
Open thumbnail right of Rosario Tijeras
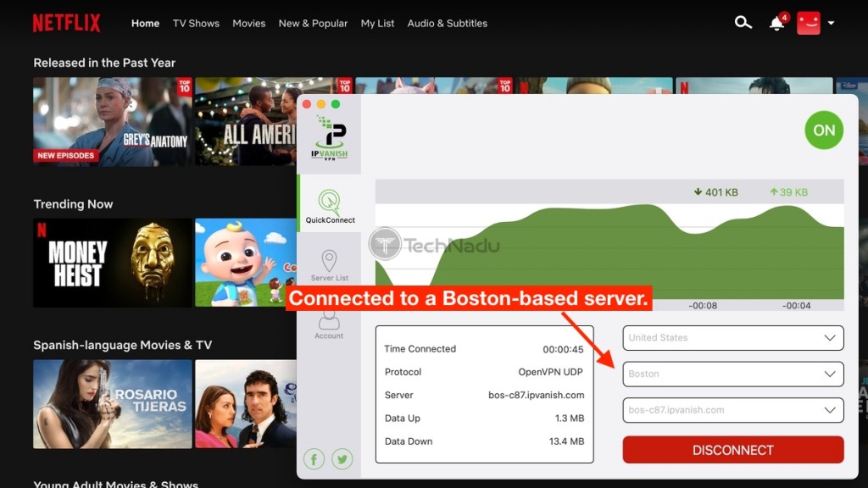246,404
